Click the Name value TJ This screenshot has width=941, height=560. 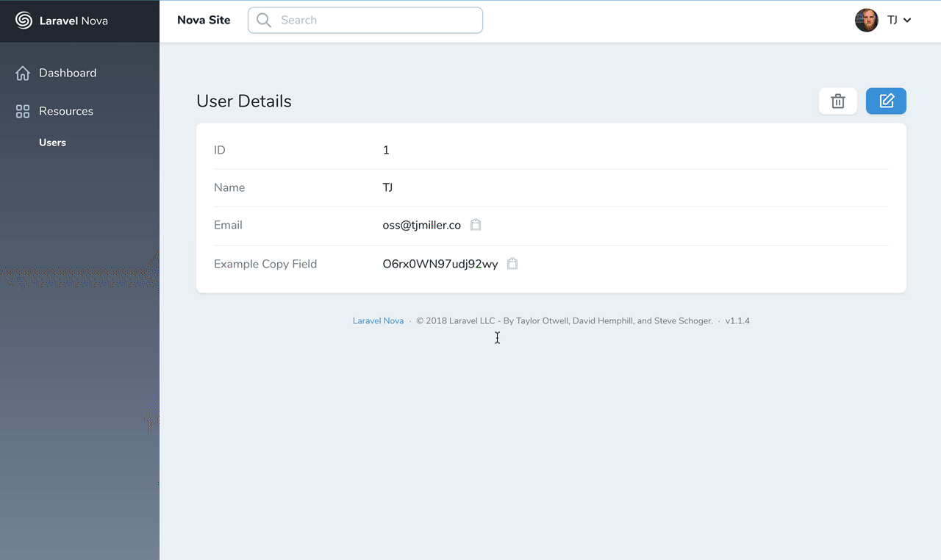click(387, 187)
